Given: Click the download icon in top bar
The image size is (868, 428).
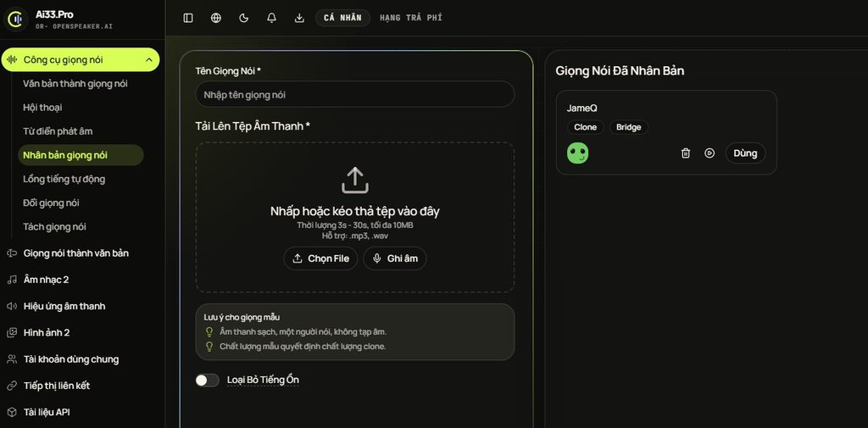Looking at the screenshot, I should 299,18.
